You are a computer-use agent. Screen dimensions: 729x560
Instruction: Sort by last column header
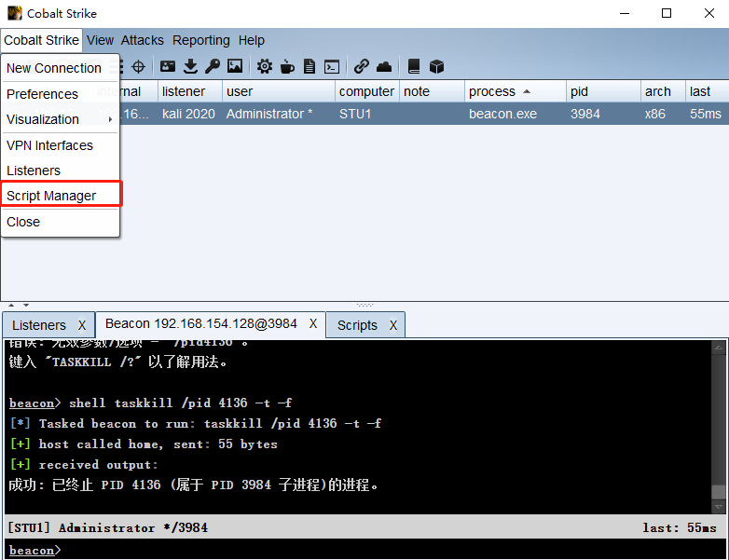(707, 91)
